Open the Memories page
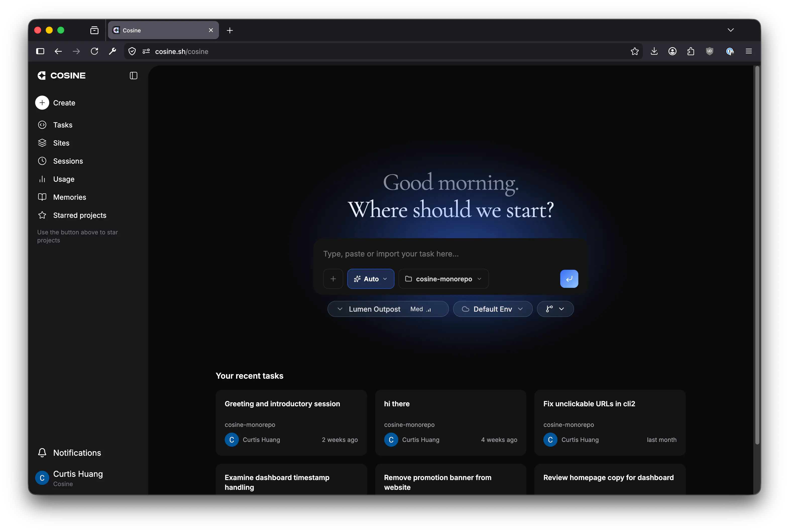 [70, 197]
